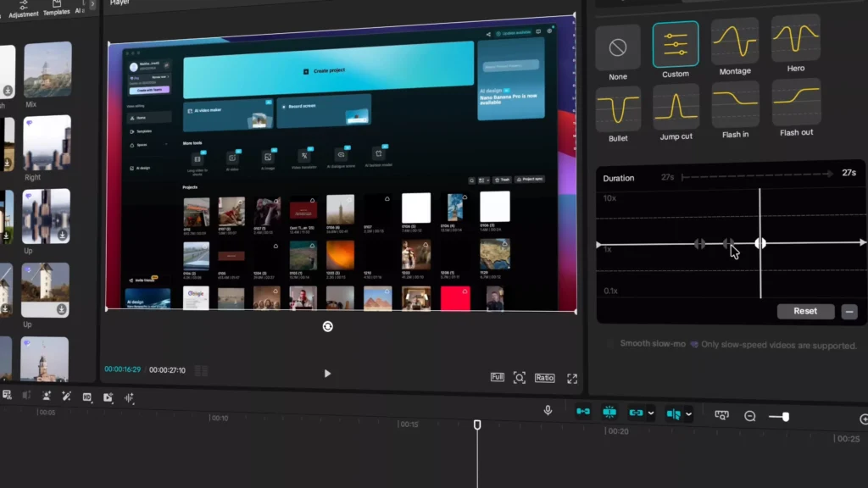The width and height of the screenshot is (868, 488).
Task: Toggle the main track magnet button
Action: [583, 412]
